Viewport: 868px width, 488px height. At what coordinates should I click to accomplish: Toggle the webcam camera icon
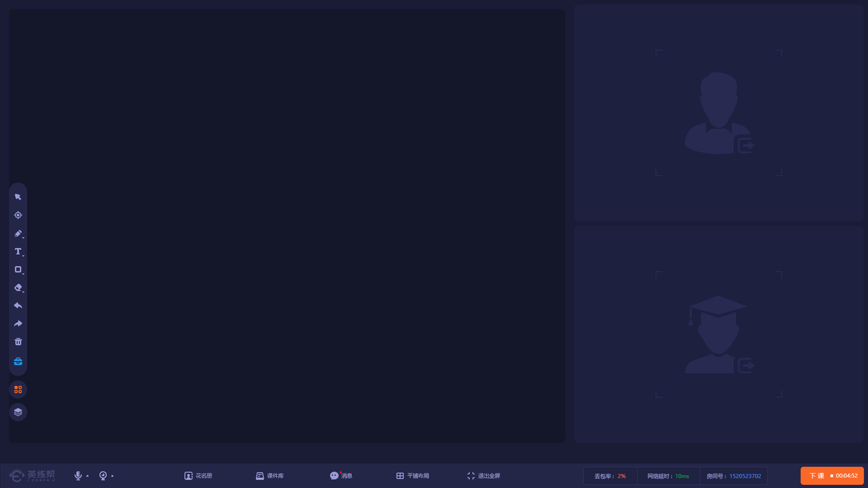click(103, 476)
